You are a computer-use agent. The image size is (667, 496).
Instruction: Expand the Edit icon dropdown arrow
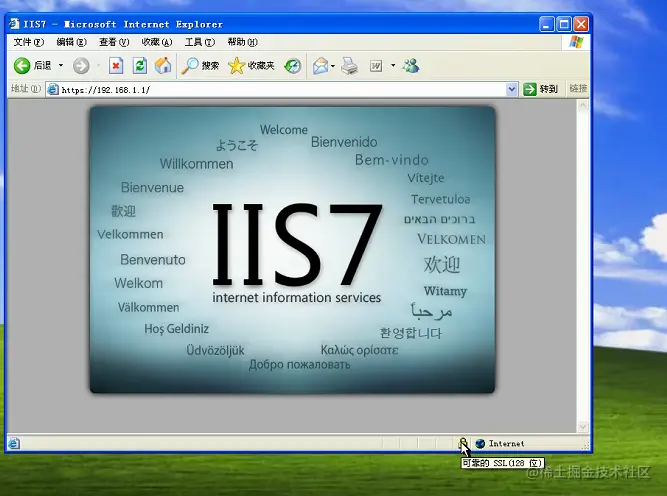(393, 66)
